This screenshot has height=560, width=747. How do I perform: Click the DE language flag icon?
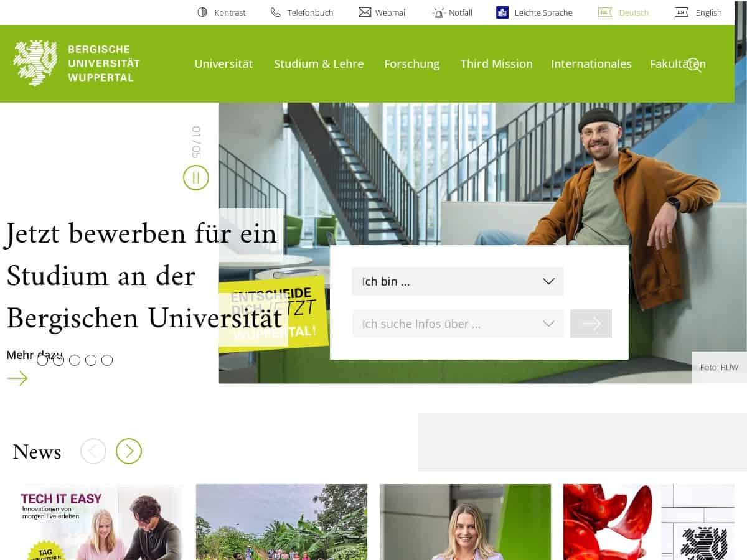click(605, 12)
